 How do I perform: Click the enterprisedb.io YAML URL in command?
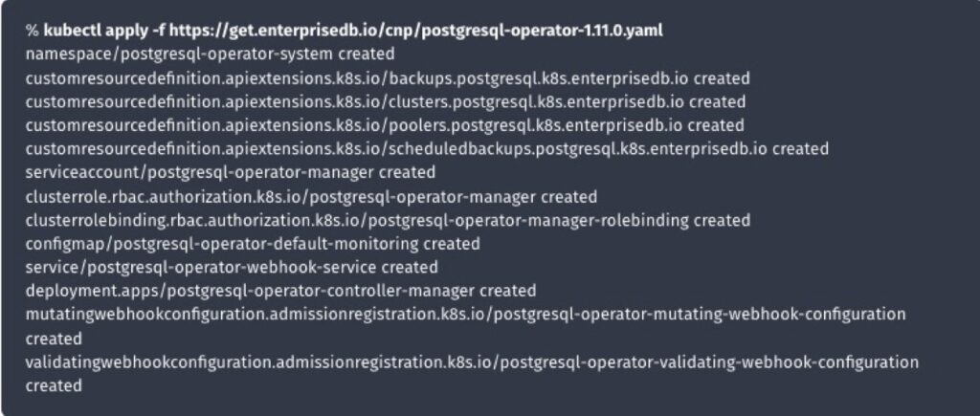[x=416, y=31]
